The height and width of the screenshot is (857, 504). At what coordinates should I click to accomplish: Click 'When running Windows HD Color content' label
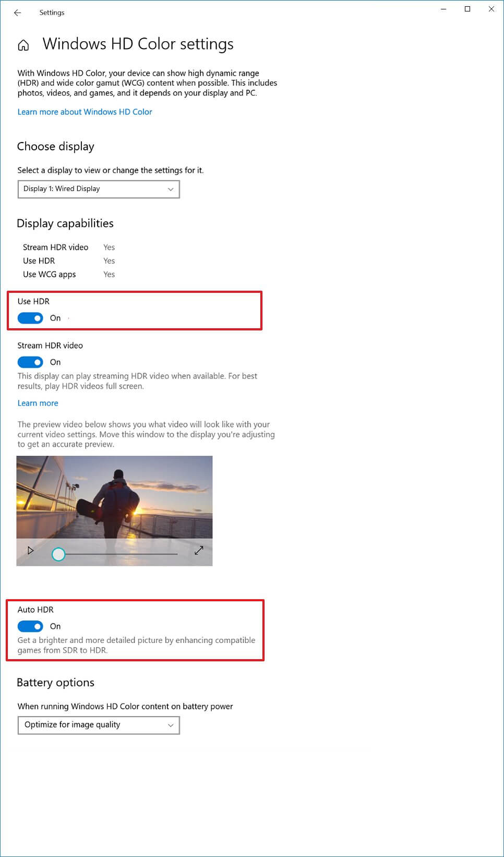tap(125, 706)
